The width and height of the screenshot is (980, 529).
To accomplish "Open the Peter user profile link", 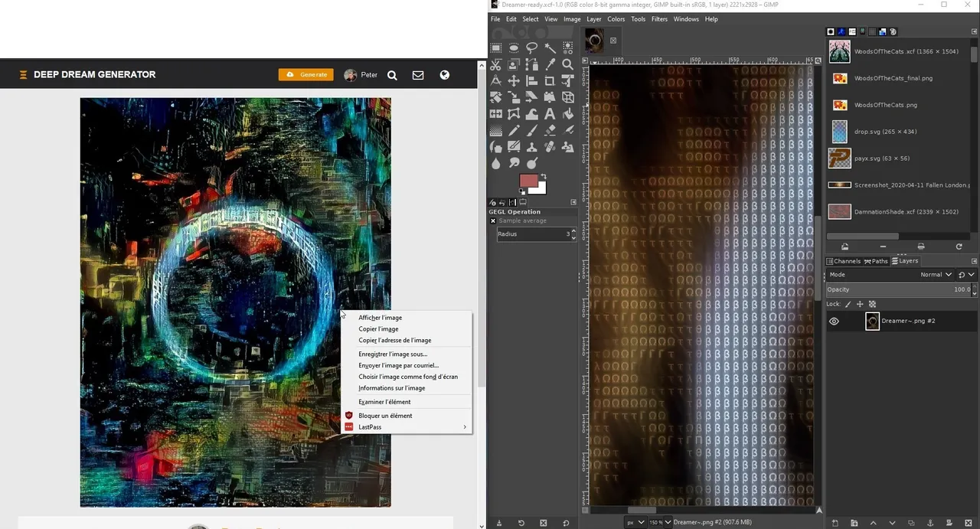I will pyautogui.click(x=361, y=75).
